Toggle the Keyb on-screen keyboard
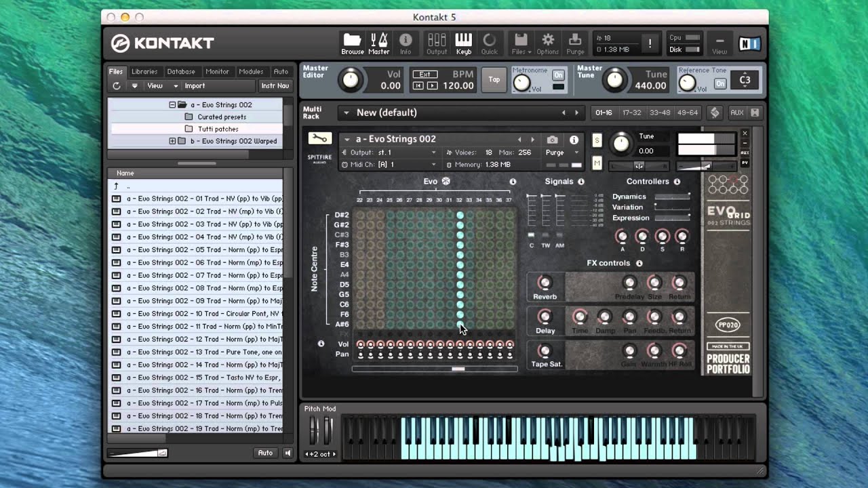Image resolution: width=868 pixels, height=488 pixels. coord(464,43)
